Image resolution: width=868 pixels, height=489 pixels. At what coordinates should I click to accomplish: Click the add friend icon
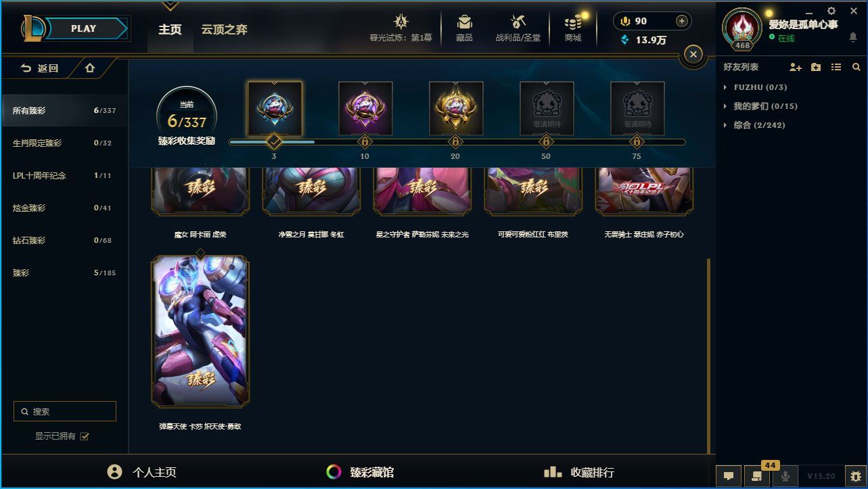point(796,67)
